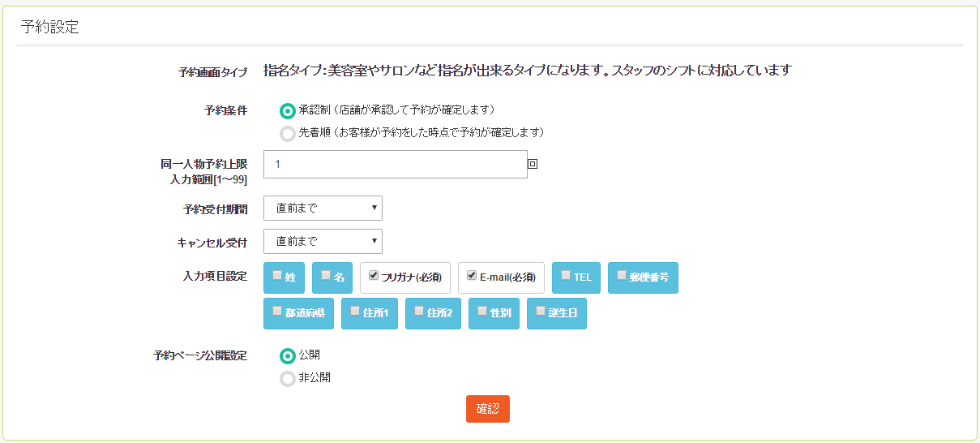The height and width of the screenshot is (443, 980).
Task: Uncheck the フリガナ(必須) checkbox
Action: [374, 275]
